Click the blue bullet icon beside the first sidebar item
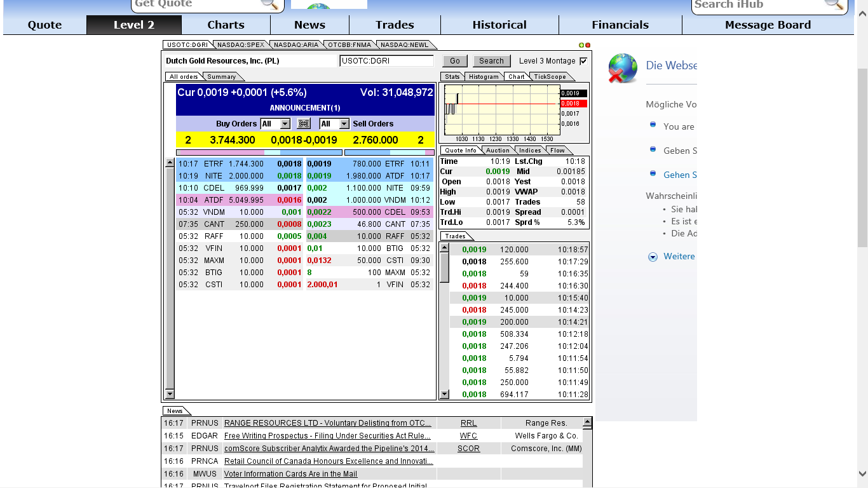Screen dimensions: 868x488 pyautogui.click(x=653, y=125)
